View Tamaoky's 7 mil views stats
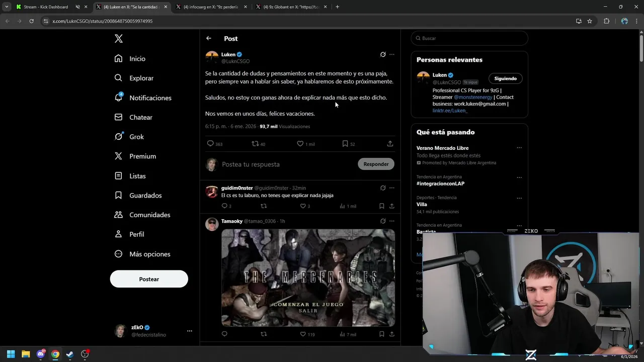Viewport: 644px width, 362px height. click(348, 334)
